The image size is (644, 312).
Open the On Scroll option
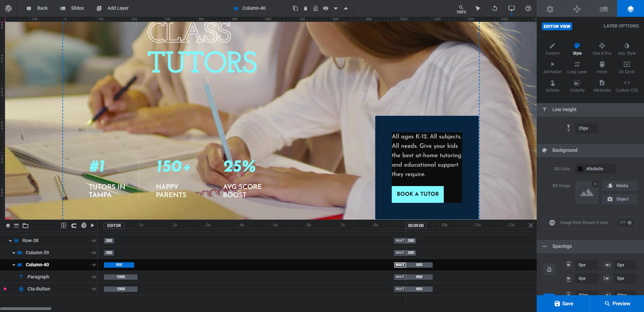click(x=627, y=68)
